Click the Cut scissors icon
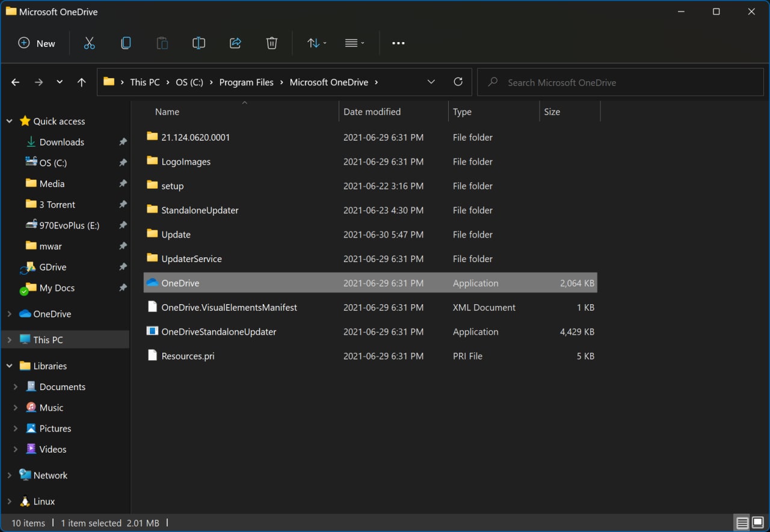The image size is (770, 532). (90, 43)
